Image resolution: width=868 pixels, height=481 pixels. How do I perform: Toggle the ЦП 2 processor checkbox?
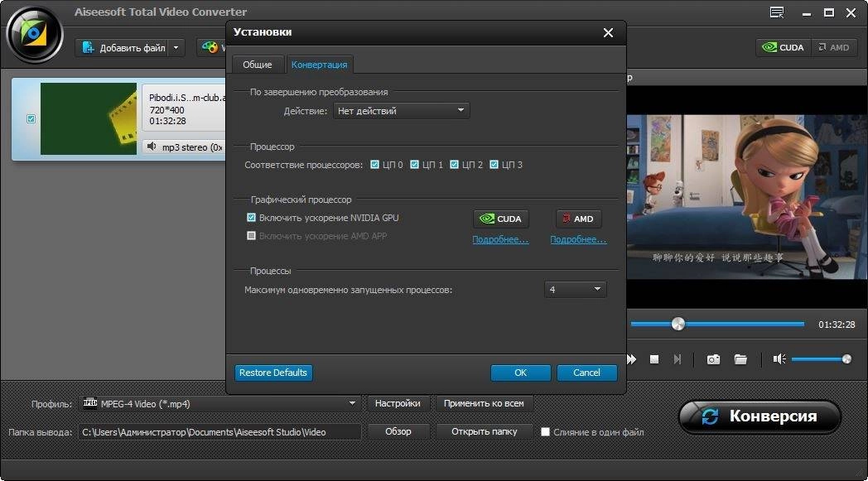455,165
